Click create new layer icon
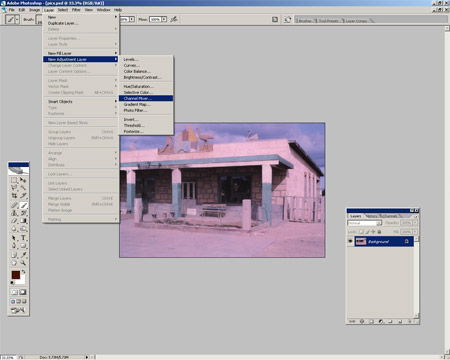The image size is (450, 360). click(x=400, y=321)
